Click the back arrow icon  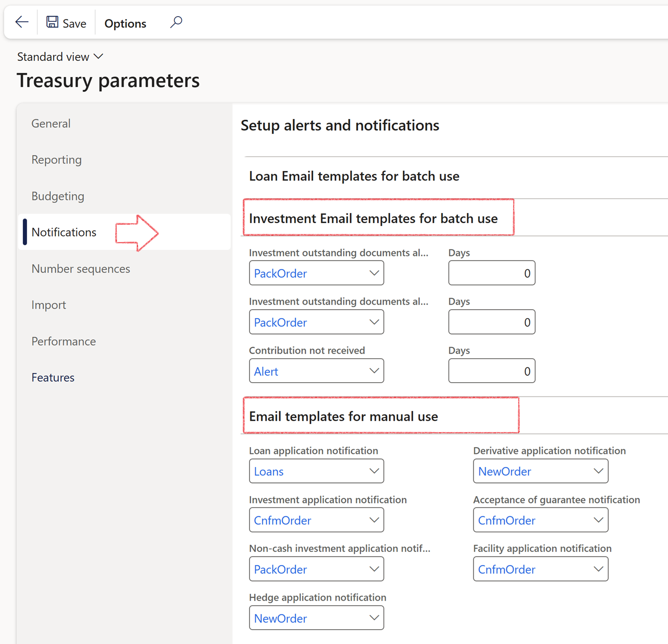point(22,22)
